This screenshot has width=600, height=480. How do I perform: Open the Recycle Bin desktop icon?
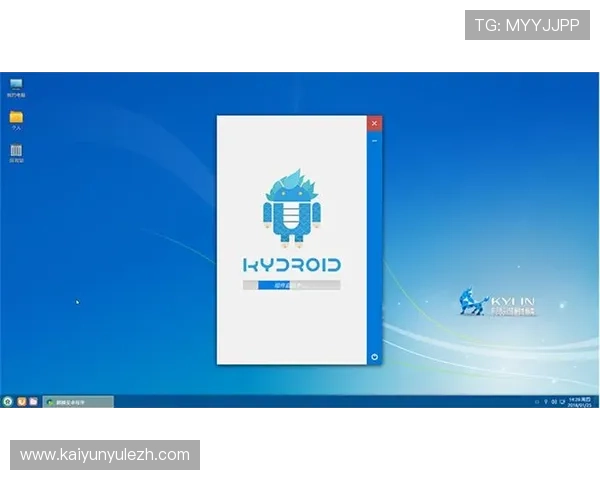(16, 151)
